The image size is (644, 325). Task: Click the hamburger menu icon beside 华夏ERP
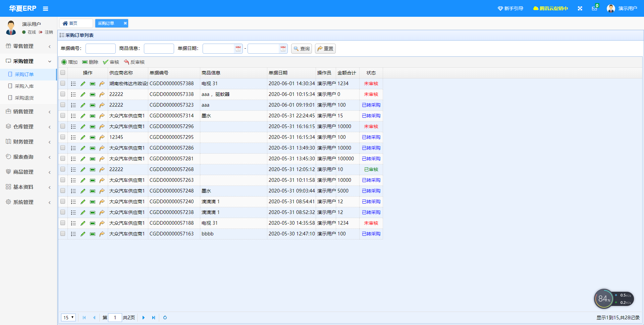tap(45, 9)
